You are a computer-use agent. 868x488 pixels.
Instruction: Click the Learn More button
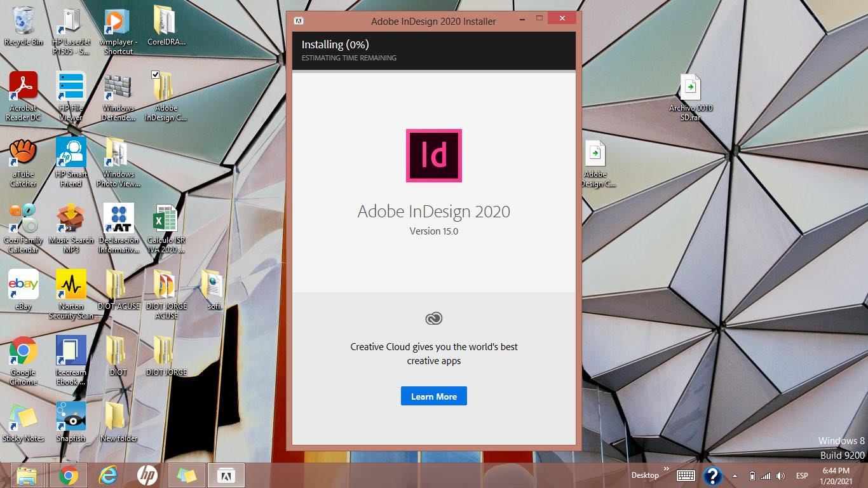click(433, 396)
